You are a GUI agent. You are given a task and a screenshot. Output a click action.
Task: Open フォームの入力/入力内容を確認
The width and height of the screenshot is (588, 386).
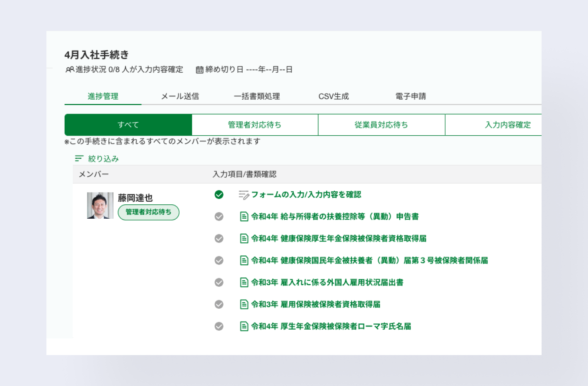pos(307,195)
